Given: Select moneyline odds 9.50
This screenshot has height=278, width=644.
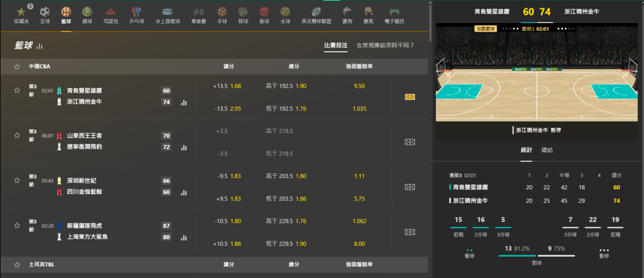Looking at the screenshot, I should (359, 86).
